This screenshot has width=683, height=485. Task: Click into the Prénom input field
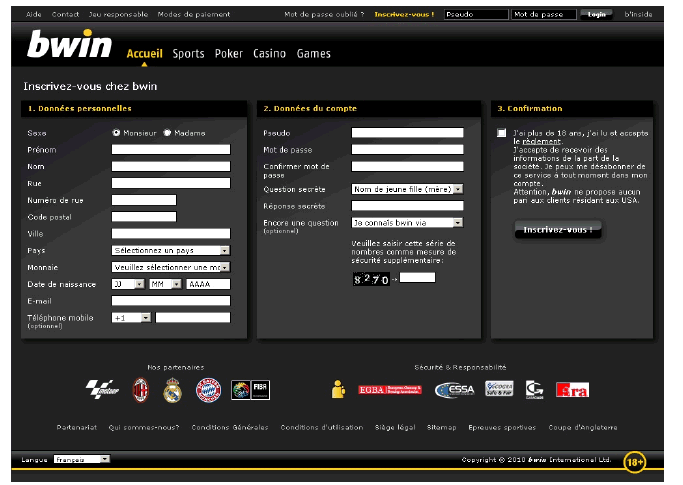coord(170,149)
